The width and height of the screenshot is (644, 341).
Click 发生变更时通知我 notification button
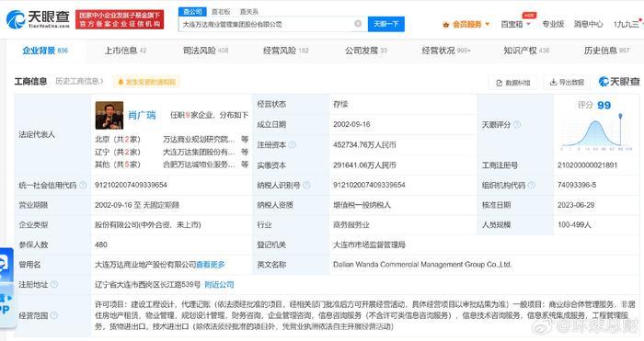click(x=146, y=82)
